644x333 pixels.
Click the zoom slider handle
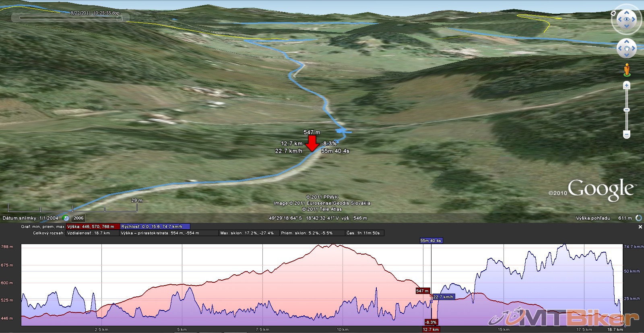(626, 110)
